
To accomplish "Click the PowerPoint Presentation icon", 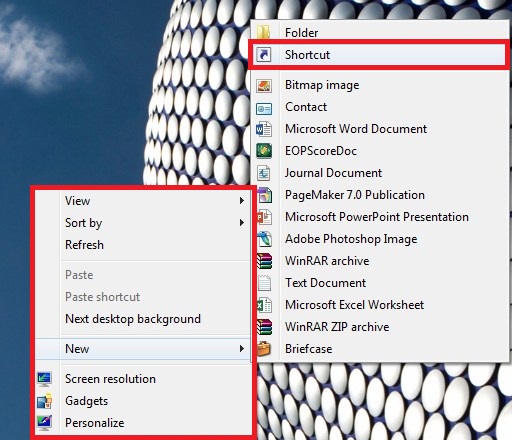I will (264, 217).
